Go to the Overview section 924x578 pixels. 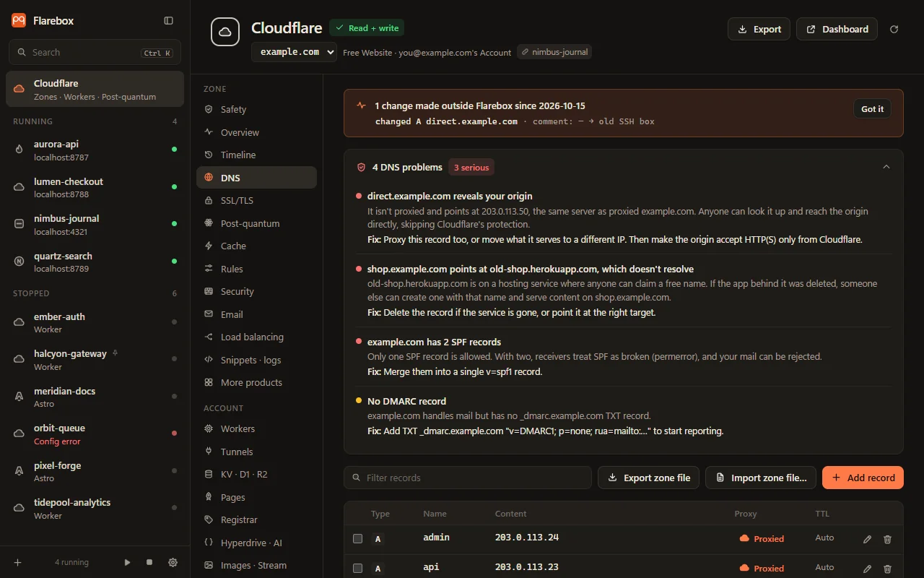(x=256, y=132)
